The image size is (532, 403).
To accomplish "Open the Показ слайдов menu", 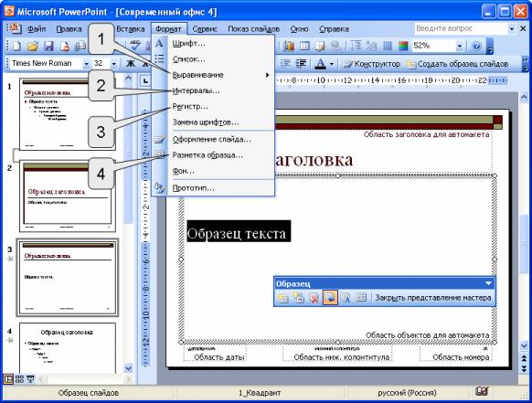I will click(253, 29).
